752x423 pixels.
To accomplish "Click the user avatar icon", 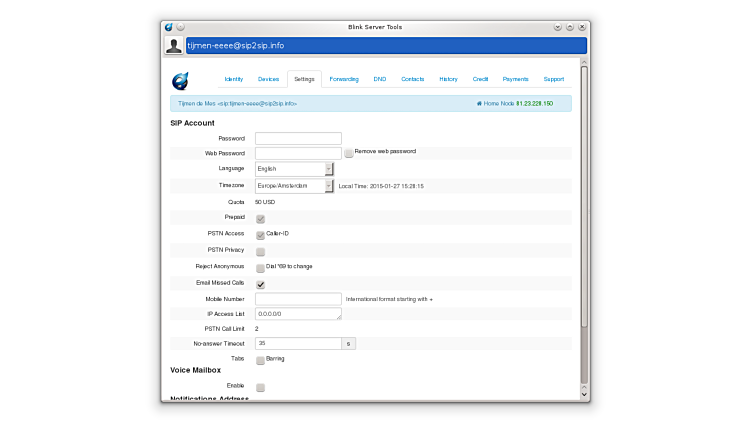I will tap(174, 46).
